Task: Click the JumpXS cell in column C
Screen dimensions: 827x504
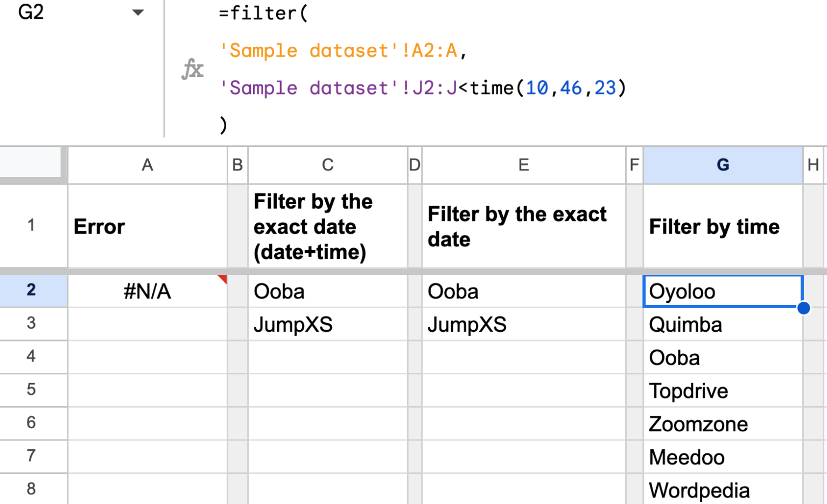Action: (x=327, y=324)
